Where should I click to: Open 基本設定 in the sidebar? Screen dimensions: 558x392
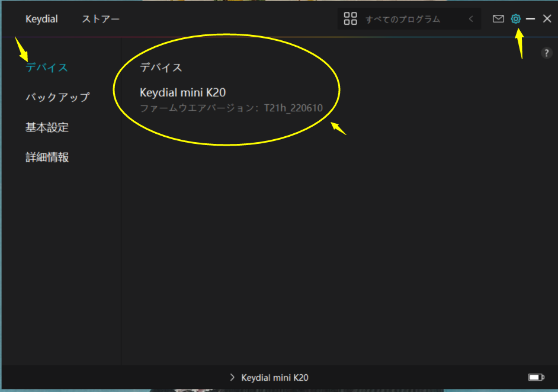pos(47,127)
